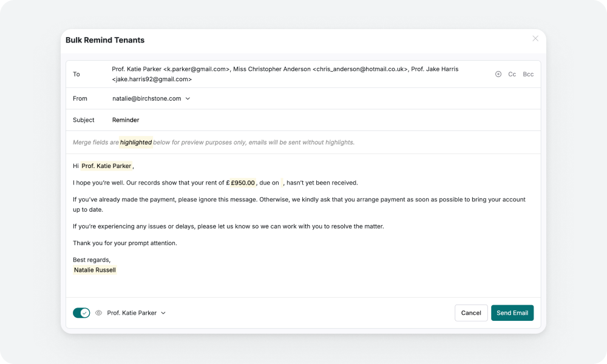The height and width of the screenshot is (364, 607).
Task: Disable the send toggle at bottom left
Action: (x=81, y=312)
